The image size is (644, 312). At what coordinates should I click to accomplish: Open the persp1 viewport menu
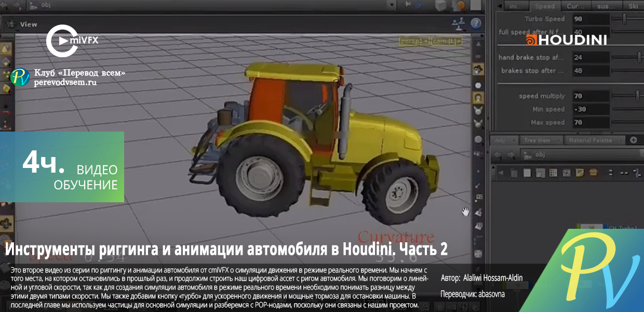pyautogui.click(x=413, y=40)
